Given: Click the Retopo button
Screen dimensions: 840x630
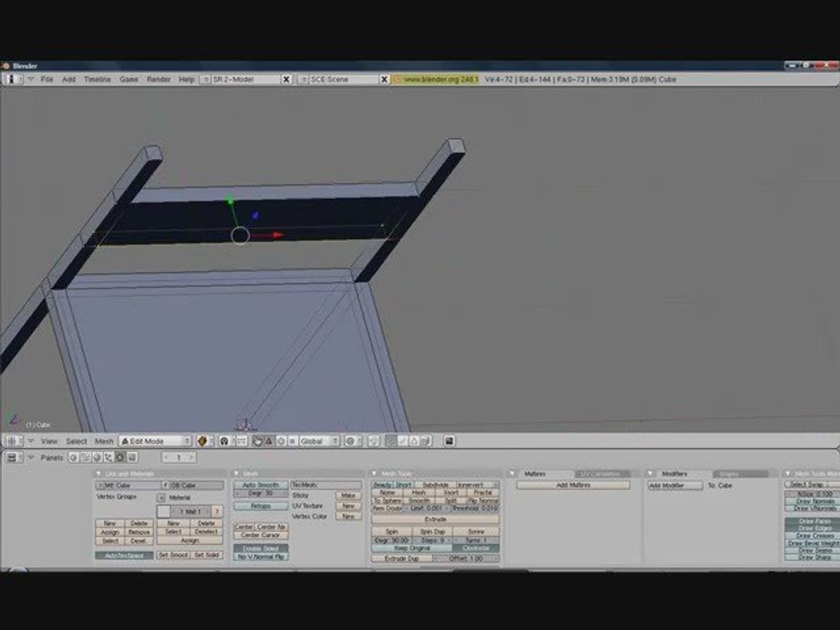Looking at the screenshot, I should [261, 507].
